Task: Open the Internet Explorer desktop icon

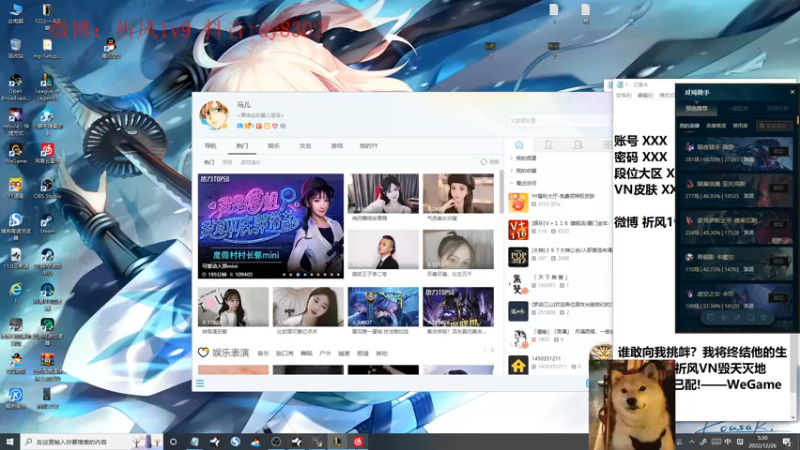Action: 15,292
